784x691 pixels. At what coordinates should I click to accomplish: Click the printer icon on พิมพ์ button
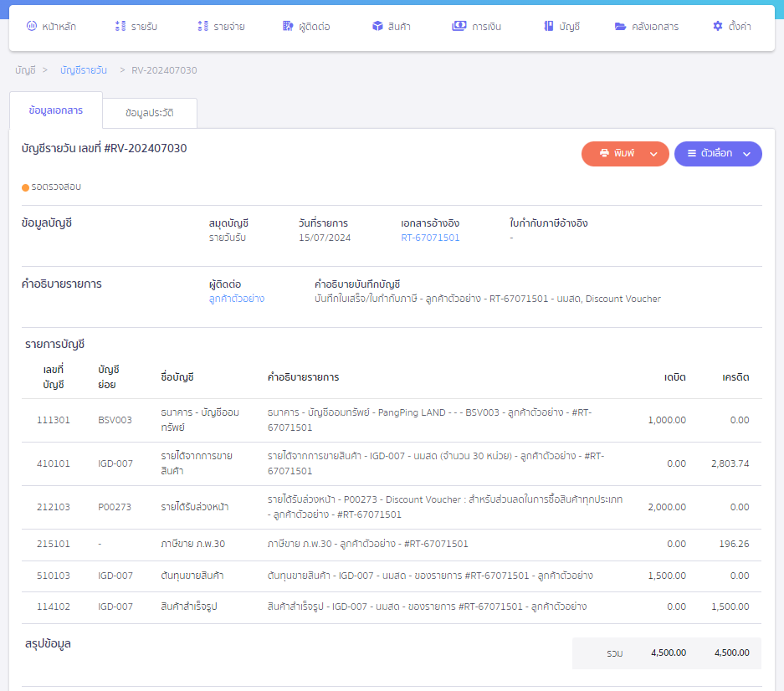[x=604, y=153]
